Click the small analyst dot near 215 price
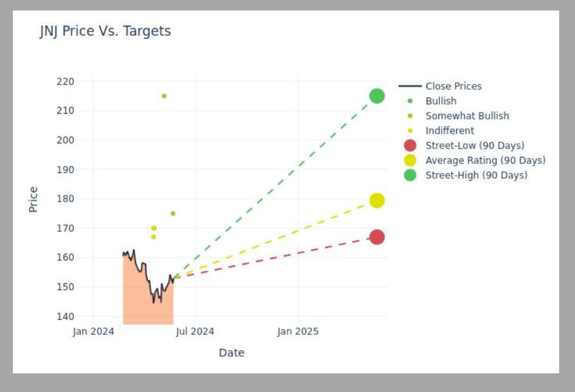The height and width of the screenshot is (392, 575). (x=164, y=96)
